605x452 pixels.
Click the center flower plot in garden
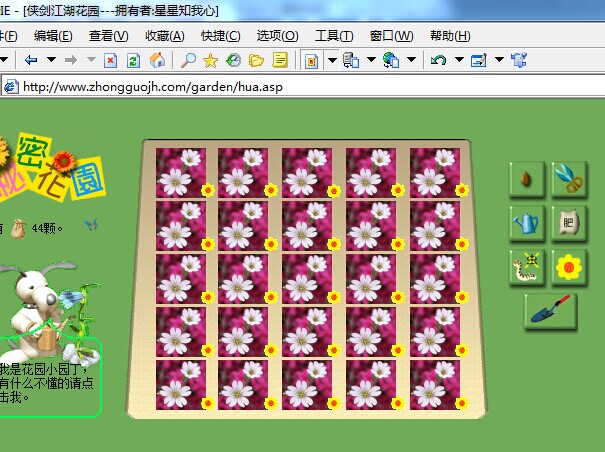[x=308, y=279]
